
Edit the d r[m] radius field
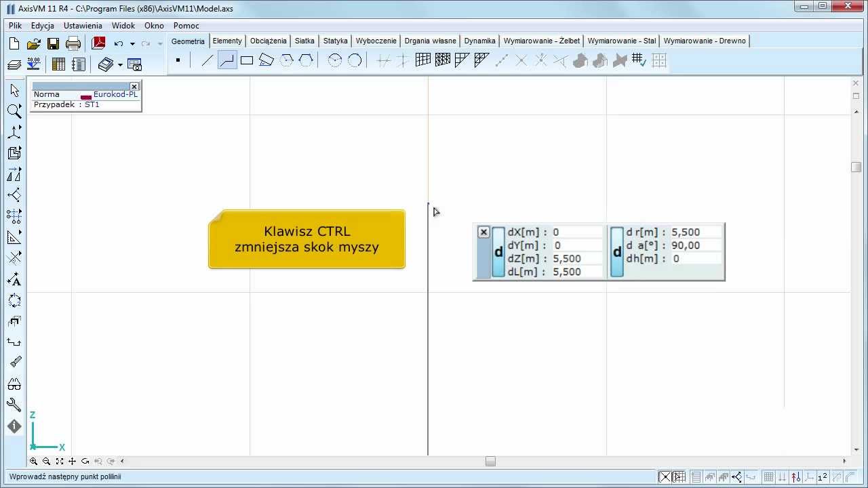pos(696,232)
